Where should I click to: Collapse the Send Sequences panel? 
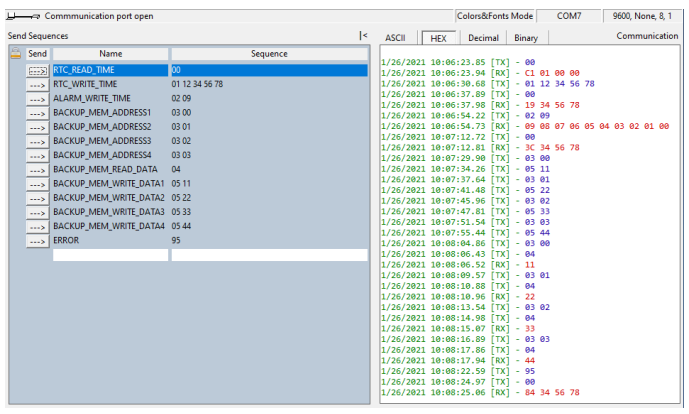tap(364, 36)
